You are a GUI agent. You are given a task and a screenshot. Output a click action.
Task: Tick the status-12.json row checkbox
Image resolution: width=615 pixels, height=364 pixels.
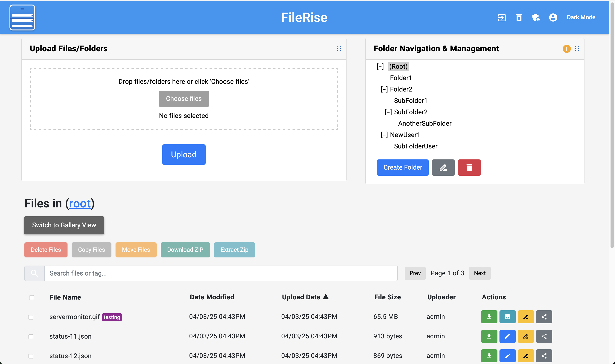(x=31, y=356)
